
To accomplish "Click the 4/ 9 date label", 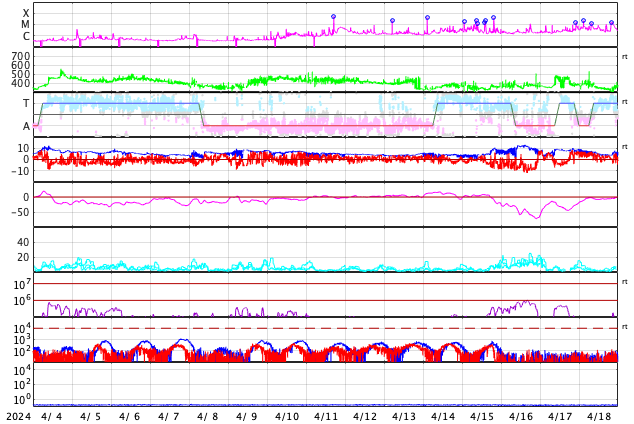I will (247, 416).
